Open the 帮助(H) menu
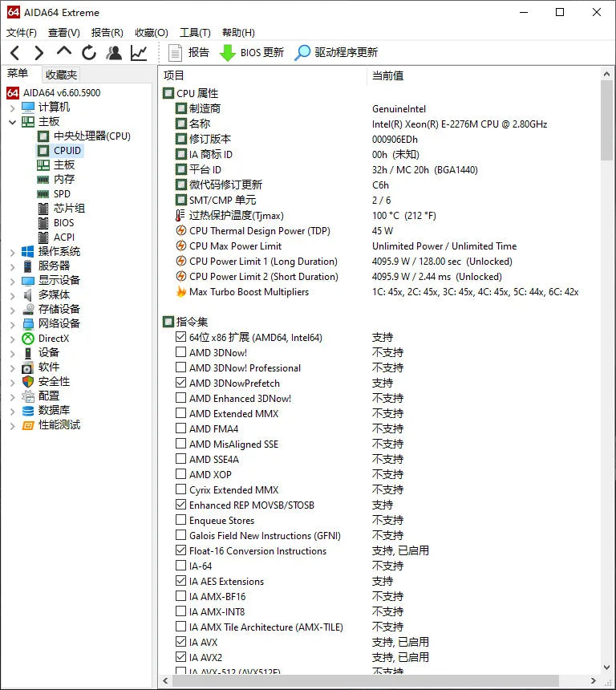The width and height of the screenshot is (616, 690). (238, 33)
